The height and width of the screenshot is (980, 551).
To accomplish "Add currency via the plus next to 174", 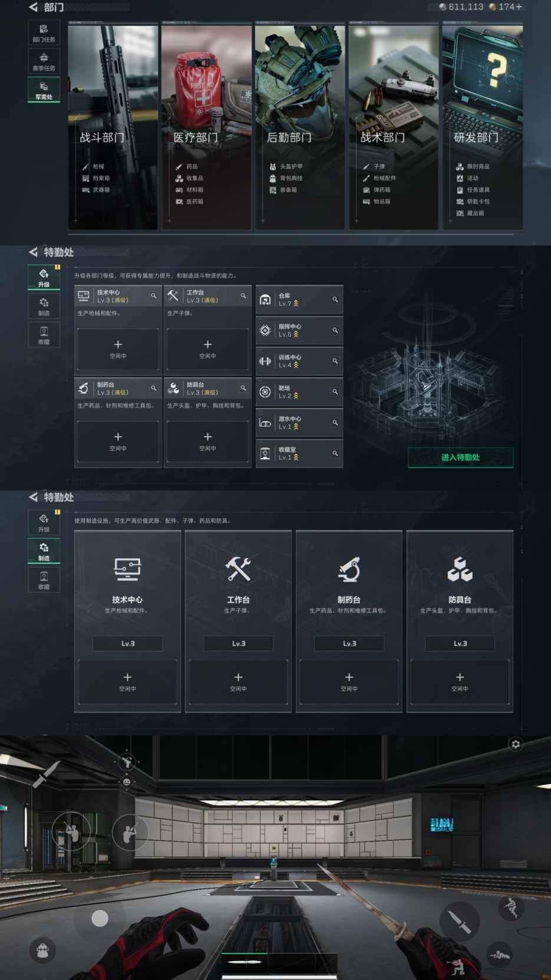I will [x=519, y=7].
